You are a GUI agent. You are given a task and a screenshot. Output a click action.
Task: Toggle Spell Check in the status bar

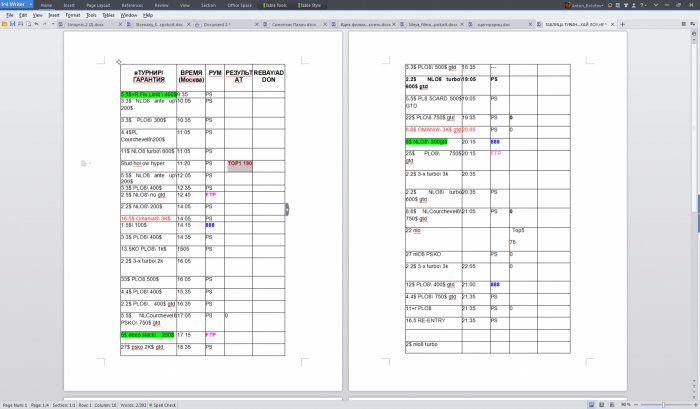162,405
